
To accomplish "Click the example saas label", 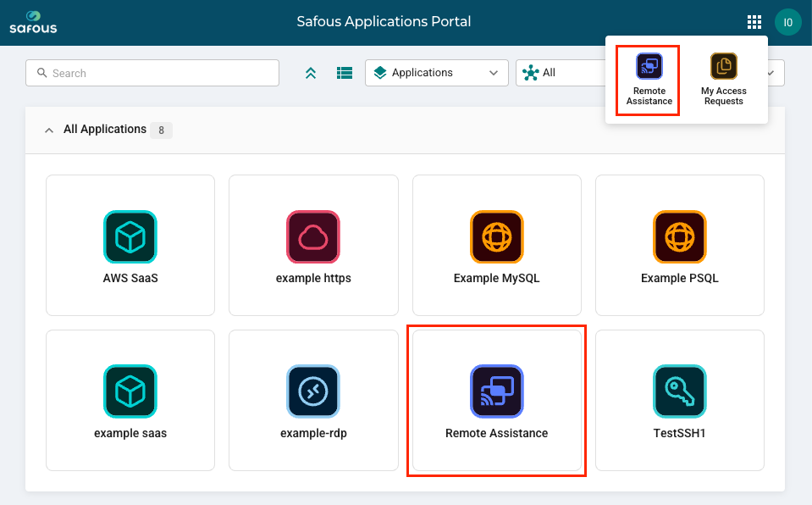I will pyautogui.click(x=130, y=434).
